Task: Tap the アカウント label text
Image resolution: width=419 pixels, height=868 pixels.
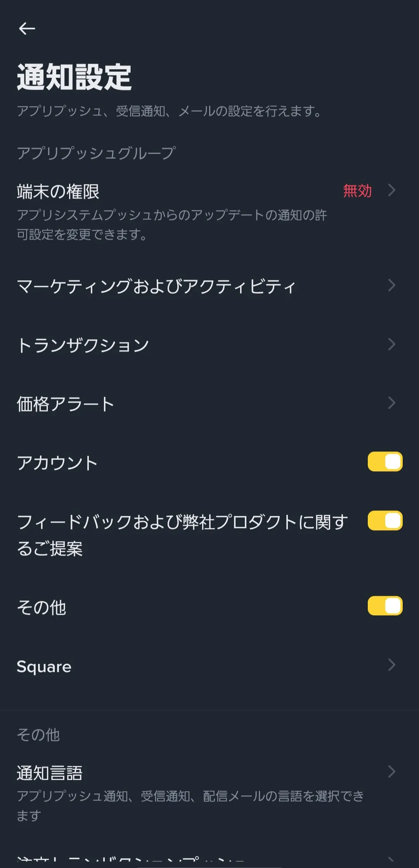Action: point(57,463)
